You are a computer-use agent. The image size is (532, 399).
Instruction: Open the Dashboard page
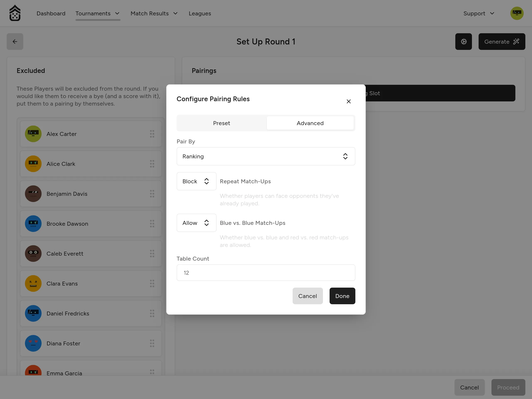point(51,14)
